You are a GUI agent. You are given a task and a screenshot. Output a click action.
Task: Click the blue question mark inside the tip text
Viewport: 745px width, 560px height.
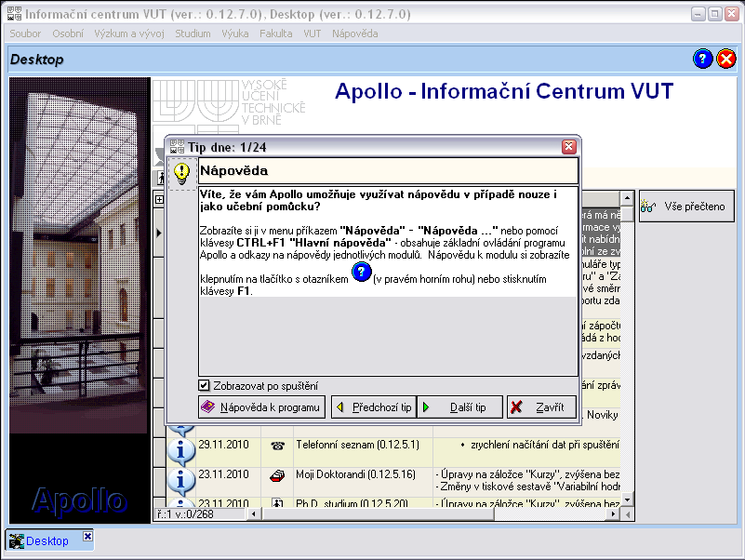362,272
